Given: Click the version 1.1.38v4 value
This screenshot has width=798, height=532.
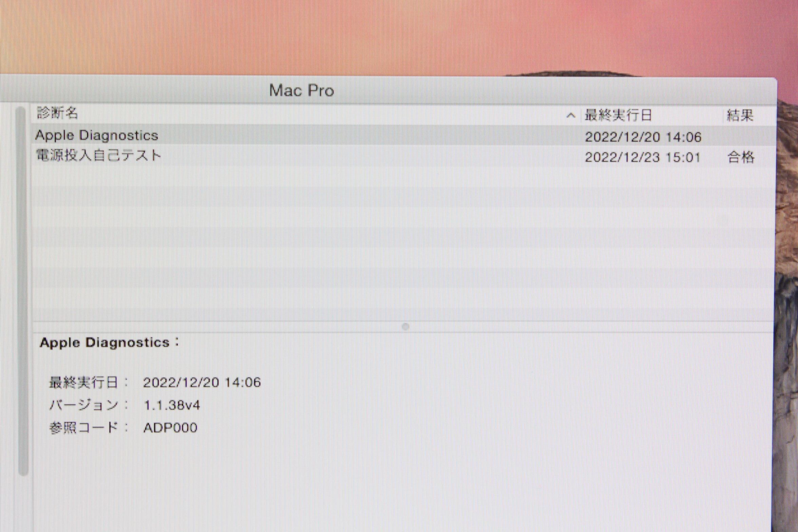Looking at the screenshot, I should coord(172,405).
